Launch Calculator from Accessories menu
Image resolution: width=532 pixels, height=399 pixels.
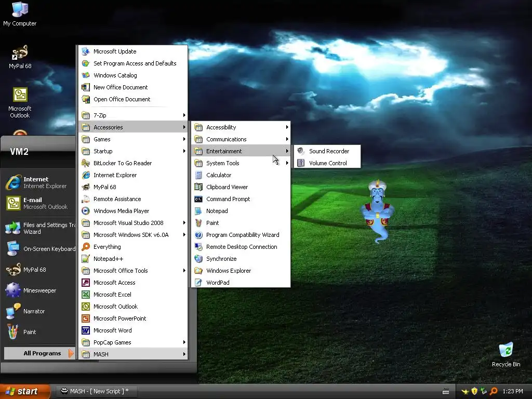(x=241, y=175)
